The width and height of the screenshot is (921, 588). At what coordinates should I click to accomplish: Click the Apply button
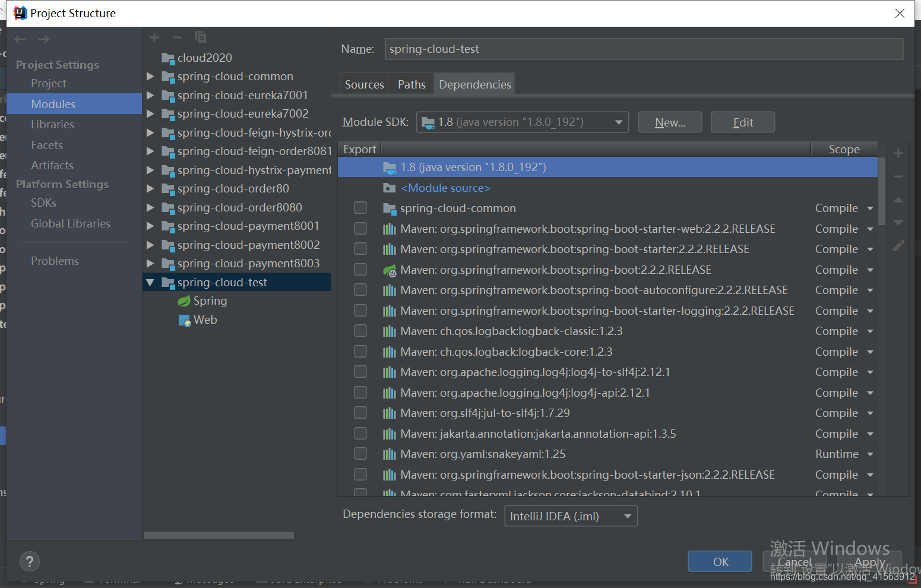tap(870, 562)
